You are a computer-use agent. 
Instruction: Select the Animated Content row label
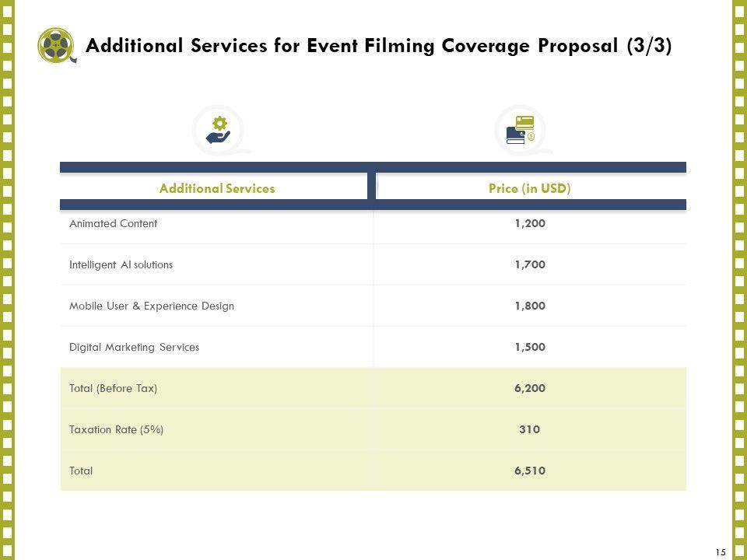[113, 224]
